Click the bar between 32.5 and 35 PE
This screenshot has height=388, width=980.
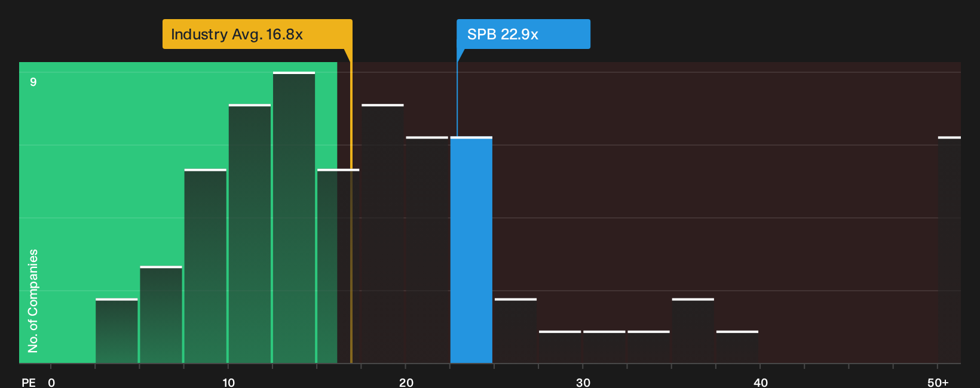tap(648, 347)
